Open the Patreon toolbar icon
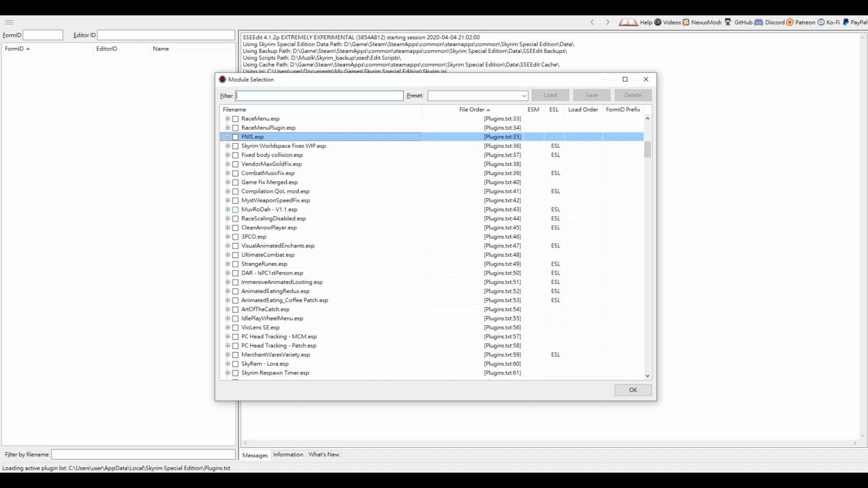Viewport: 868px width, 488px height. click(x=790, y=22)
